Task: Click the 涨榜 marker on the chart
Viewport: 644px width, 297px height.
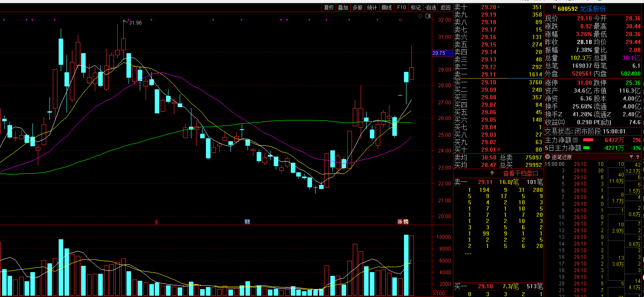Action: pos(403,222)
